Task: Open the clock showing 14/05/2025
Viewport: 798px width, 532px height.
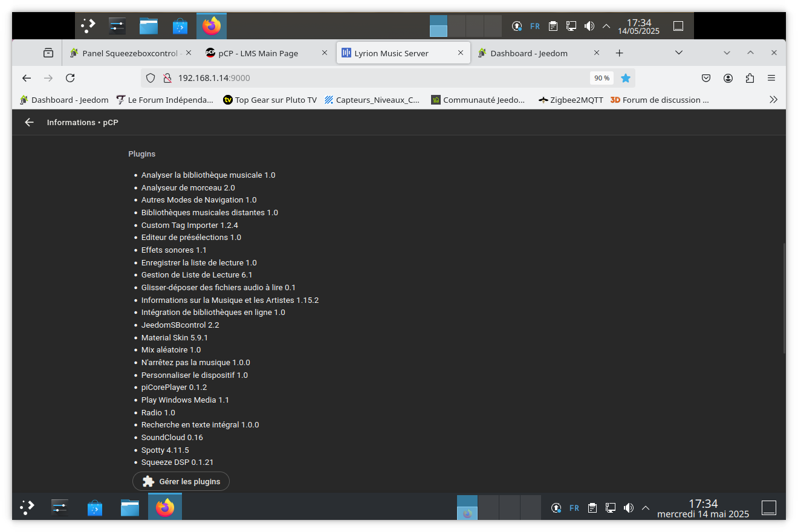Action: tap(638, 27)
